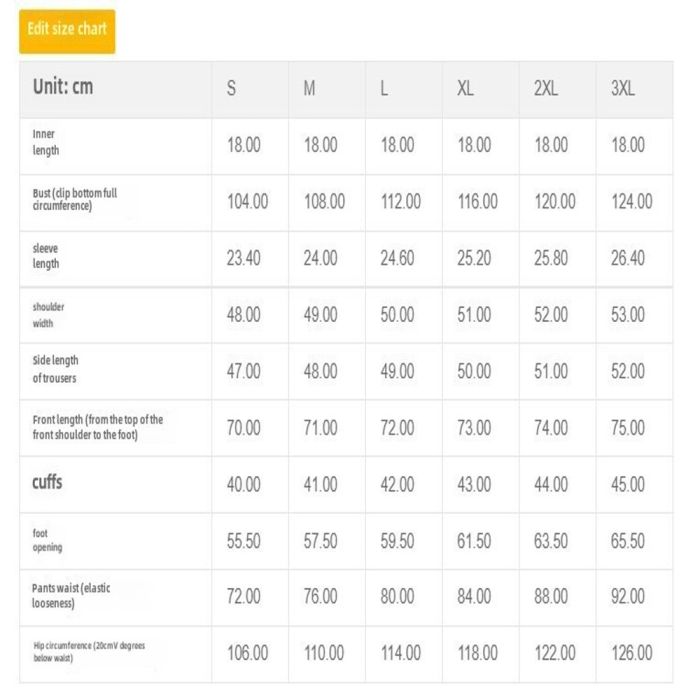The image size is (700, 700).
Task: Click the Unit: cm header cell
Action: (63, 87)
